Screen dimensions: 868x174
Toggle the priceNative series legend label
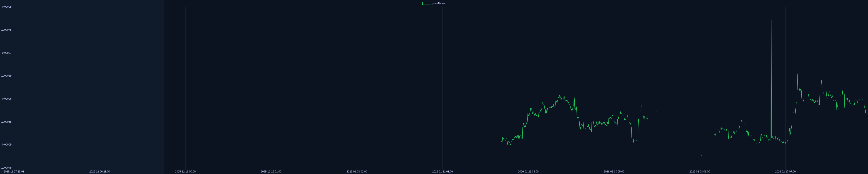click(x=439, y=3)
